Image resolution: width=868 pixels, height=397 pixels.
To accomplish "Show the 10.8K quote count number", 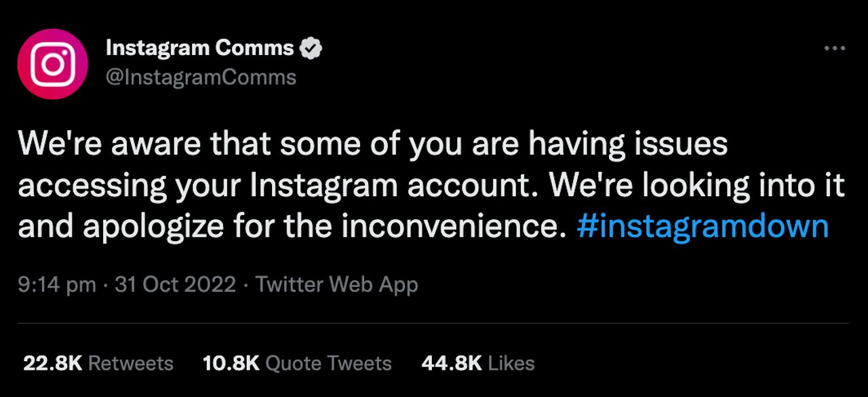I will click(231, 363).
